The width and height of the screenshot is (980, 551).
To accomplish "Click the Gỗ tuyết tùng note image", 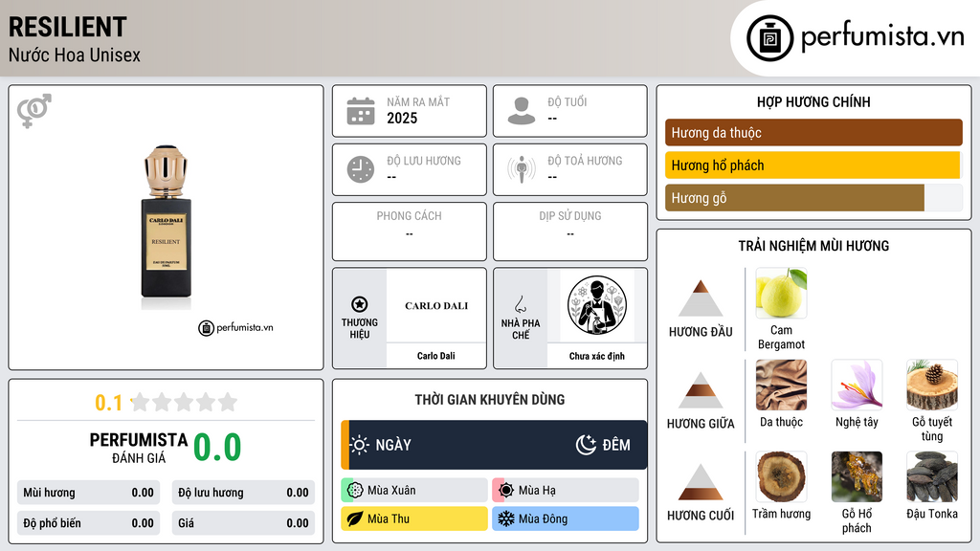I will click(x=932, y=385).
